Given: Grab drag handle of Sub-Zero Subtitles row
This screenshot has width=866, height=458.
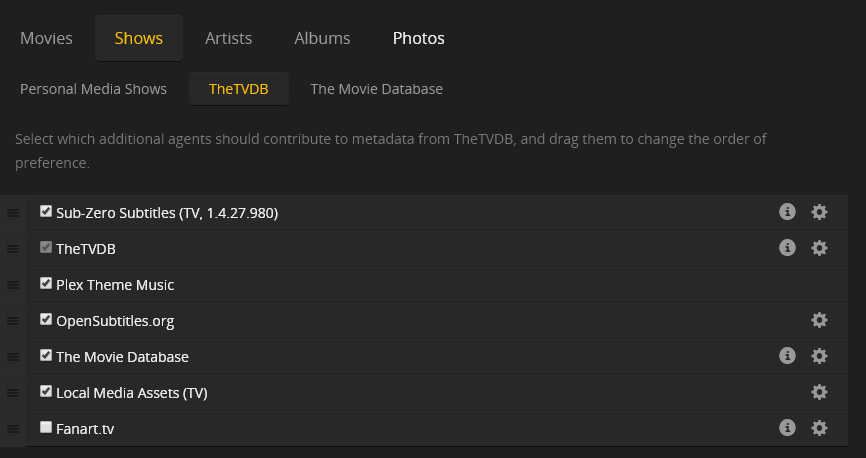Looking at the screenshot, I should 13,213.
